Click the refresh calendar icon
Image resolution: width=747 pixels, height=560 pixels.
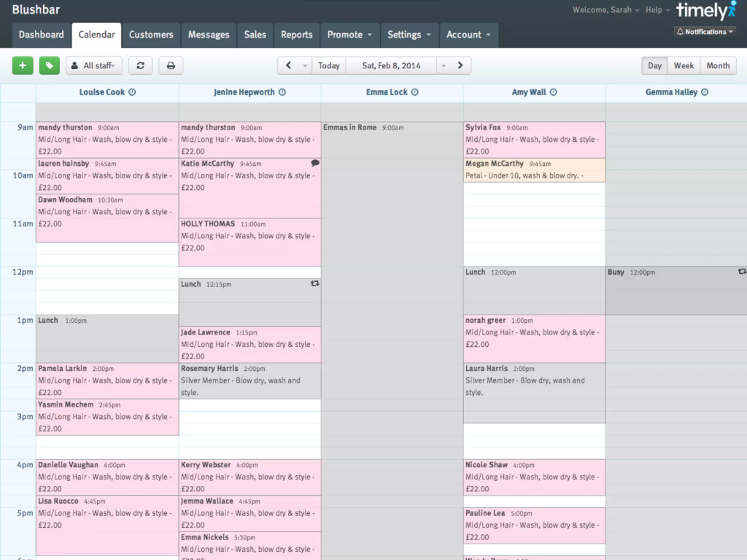(x=140, y=66)
